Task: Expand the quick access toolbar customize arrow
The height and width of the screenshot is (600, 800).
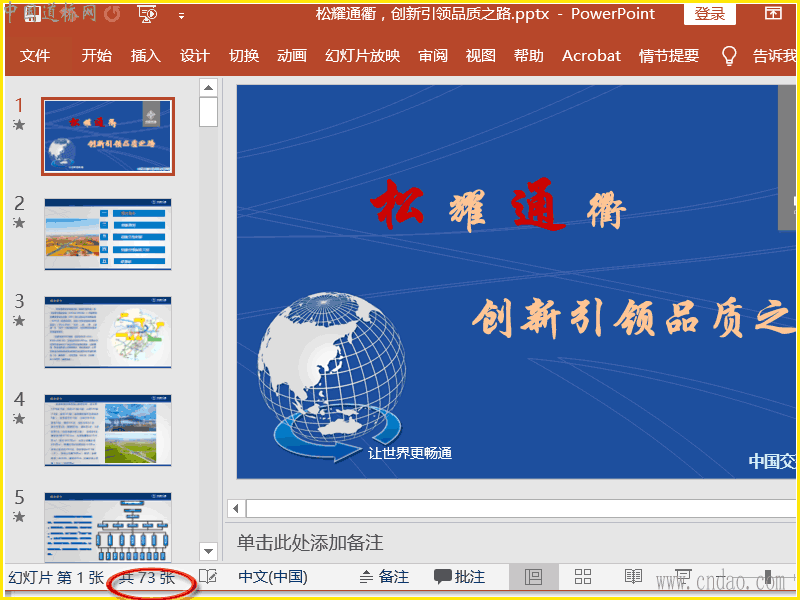Action: [x=181, y=16]
